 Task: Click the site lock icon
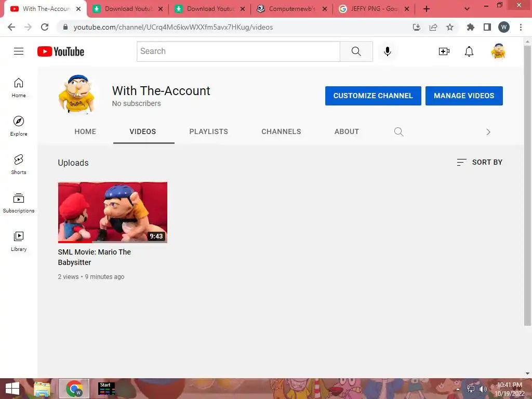click(65, 27)
